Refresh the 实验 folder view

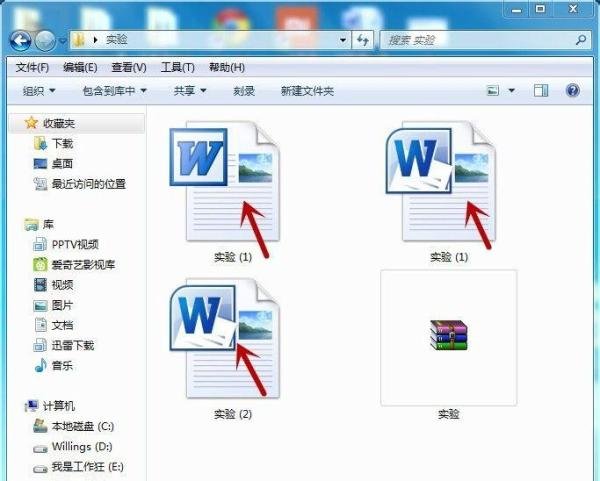click(x=362, y=40)
